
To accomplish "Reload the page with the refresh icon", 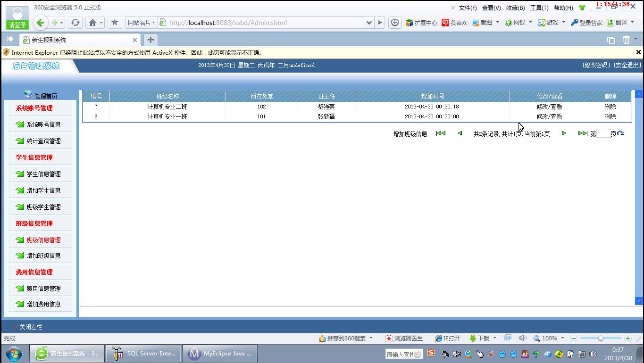I will click(x=75, y=23).
